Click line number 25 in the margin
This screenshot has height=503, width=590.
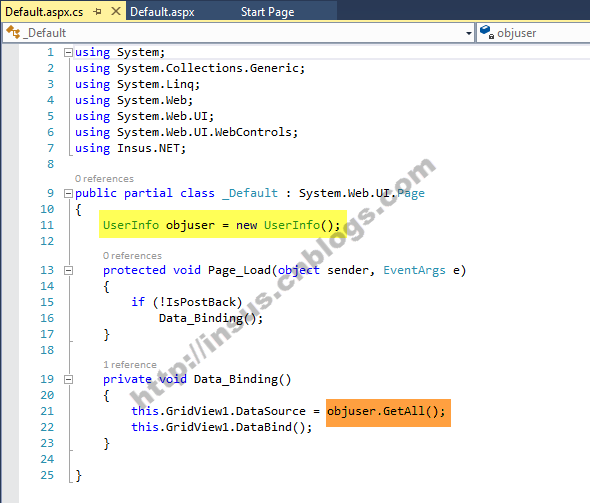pos(47,475)
